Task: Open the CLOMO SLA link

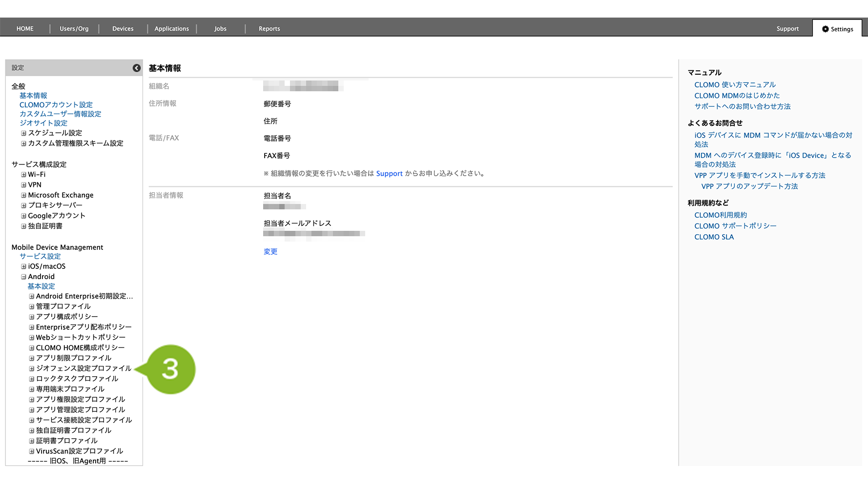Action: [x=714, y=237]
